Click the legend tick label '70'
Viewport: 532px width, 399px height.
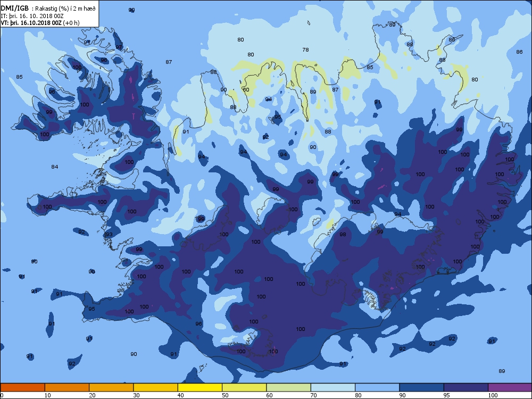pyautogui.click(x=313, y=395)
